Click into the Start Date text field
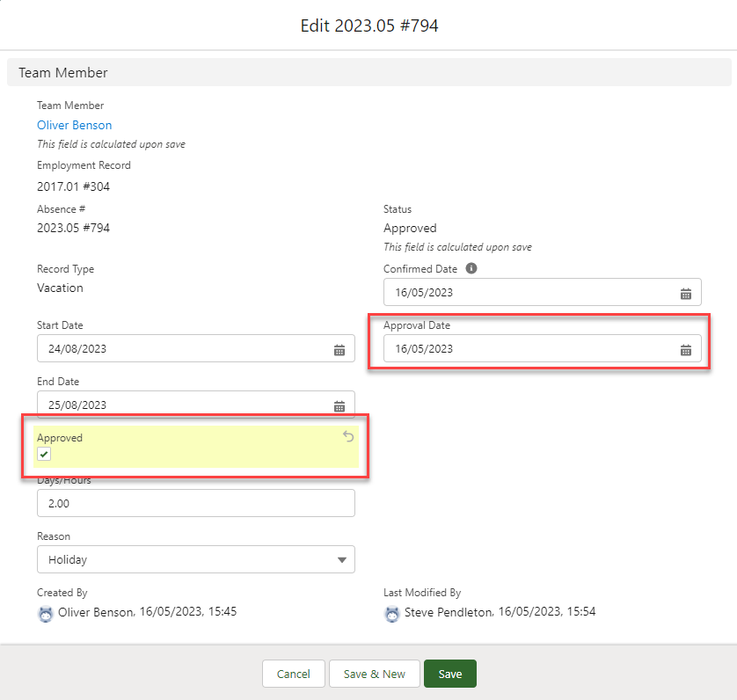 click(x=176, y=349)
